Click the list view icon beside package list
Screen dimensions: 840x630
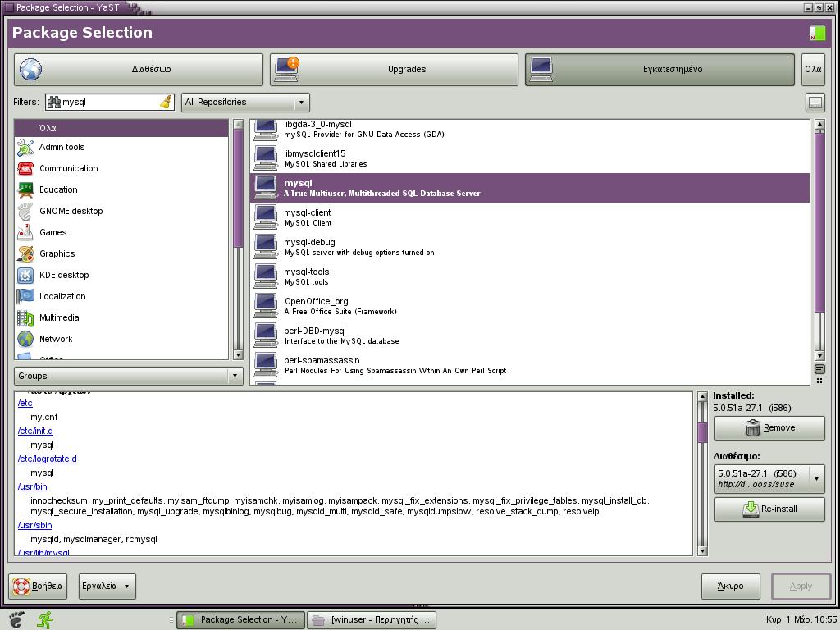click(819, 369)
